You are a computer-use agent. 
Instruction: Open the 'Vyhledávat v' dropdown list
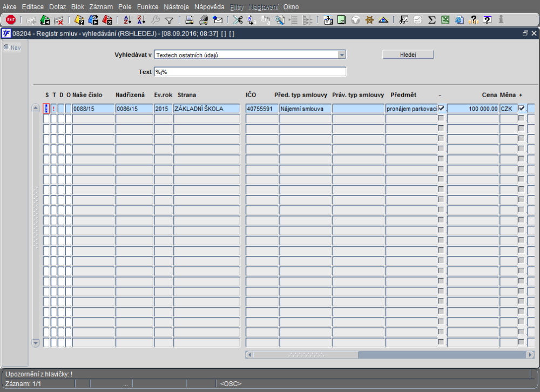tap(342, 55)
